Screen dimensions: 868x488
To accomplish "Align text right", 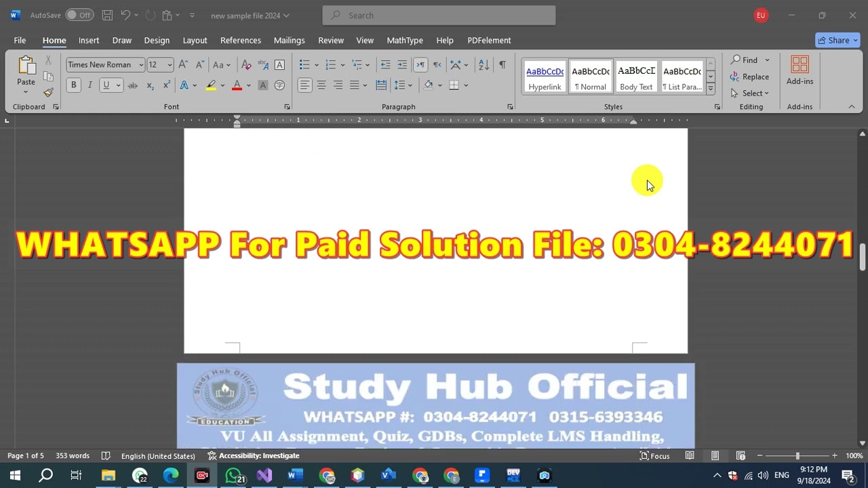I will tap(338, 85).
